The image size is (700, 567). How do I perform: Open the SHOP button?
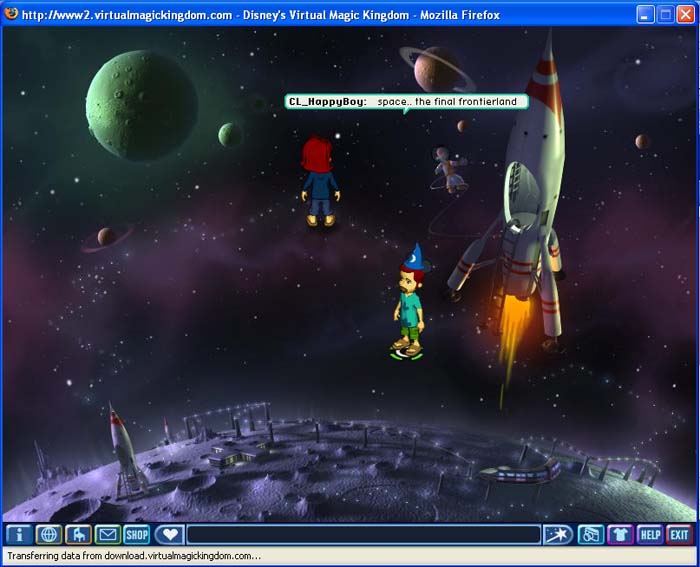[137, 534]
